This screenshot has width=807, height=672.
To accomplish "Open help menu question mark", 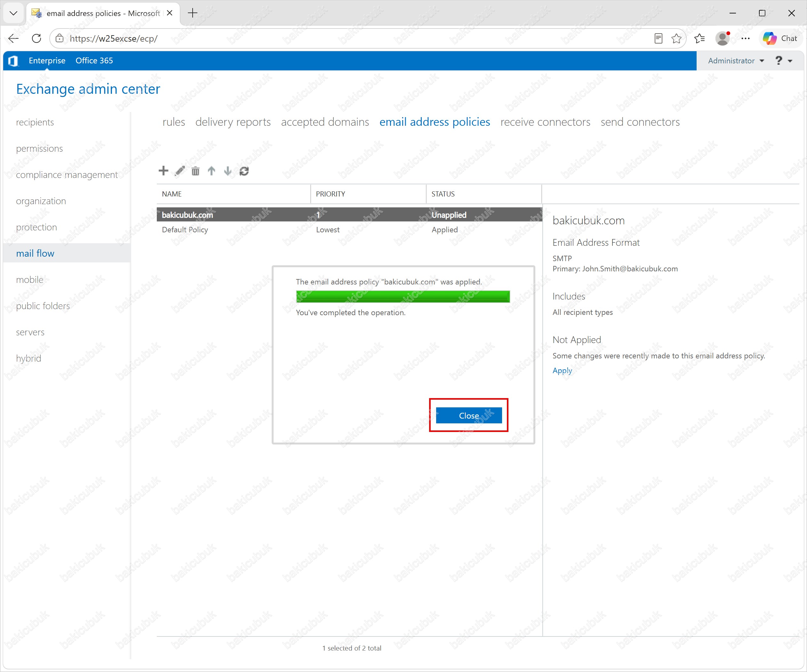I will [x=783, y=61].
